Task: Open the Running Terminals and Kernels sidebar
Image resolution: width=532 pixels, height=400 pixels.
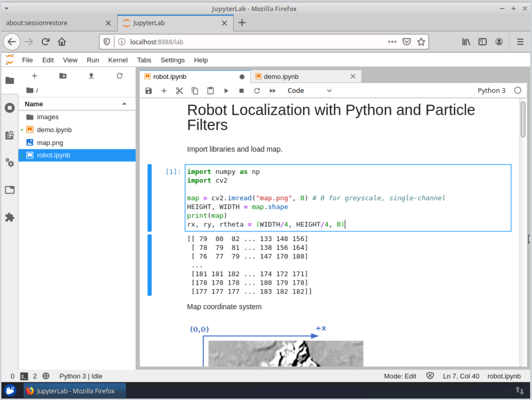Action: [x=10, y=108]
